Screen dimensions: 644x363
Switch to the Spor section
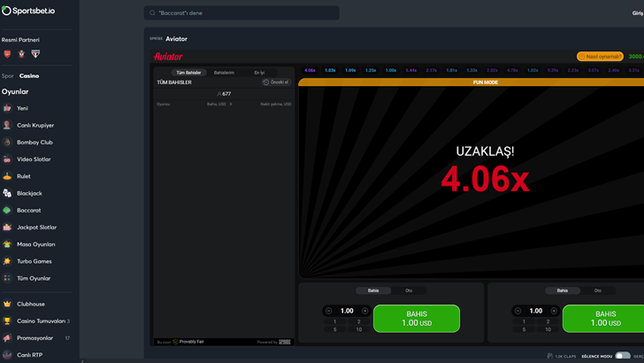coord(7,76)
